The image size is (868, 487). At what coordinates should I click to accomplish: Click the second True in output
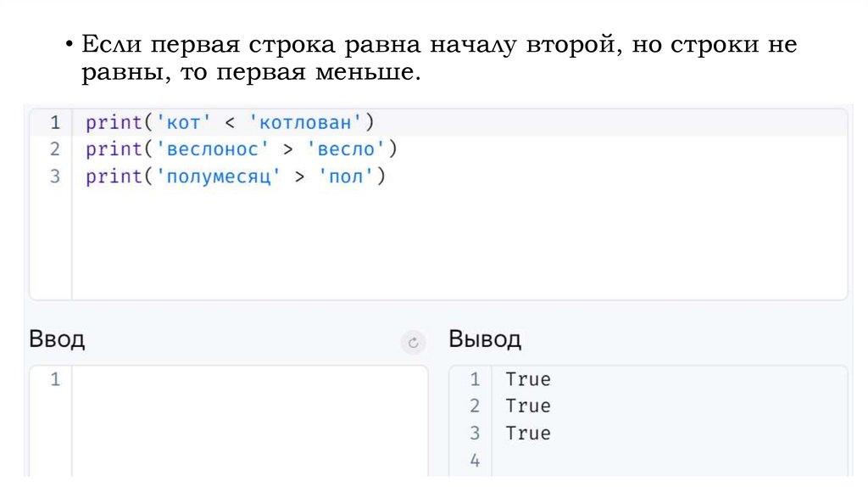tap(527, 406)
